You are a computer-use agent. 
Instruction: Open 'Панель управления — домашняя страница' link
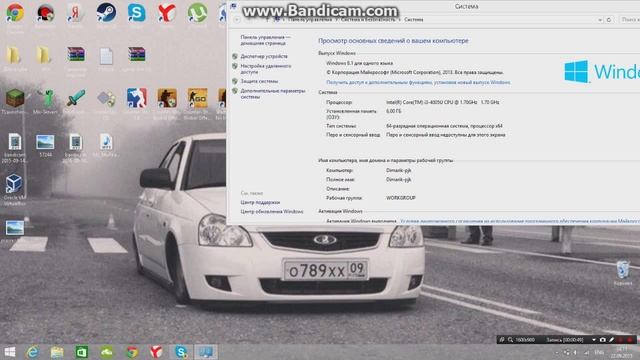(x=265, y=40)
